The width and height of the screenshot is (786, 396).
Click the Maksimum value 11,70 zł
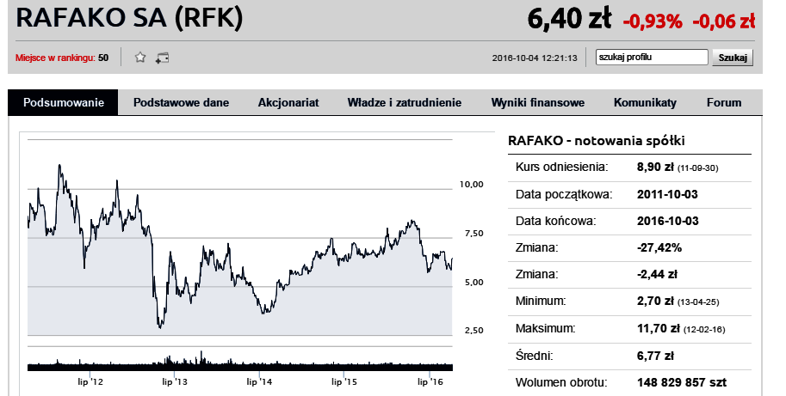658,328
